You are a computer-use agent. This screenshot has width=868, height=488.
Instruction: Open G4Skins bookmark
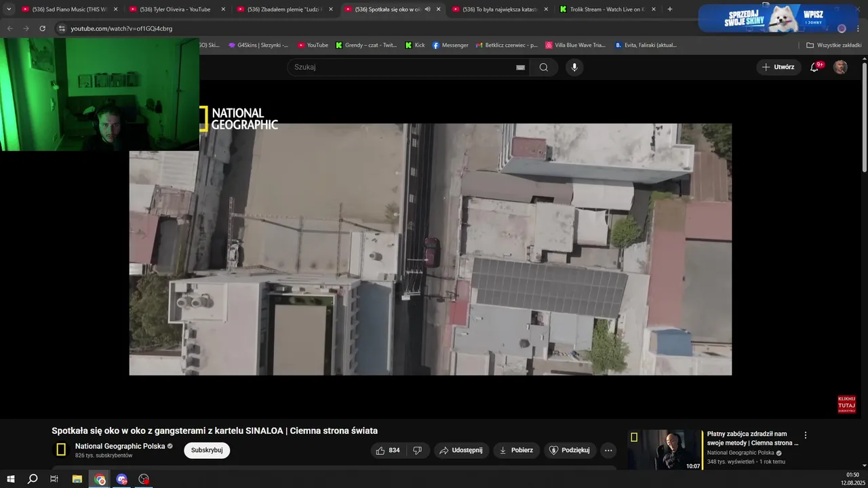pyautogui.click(x=258, y=45)
